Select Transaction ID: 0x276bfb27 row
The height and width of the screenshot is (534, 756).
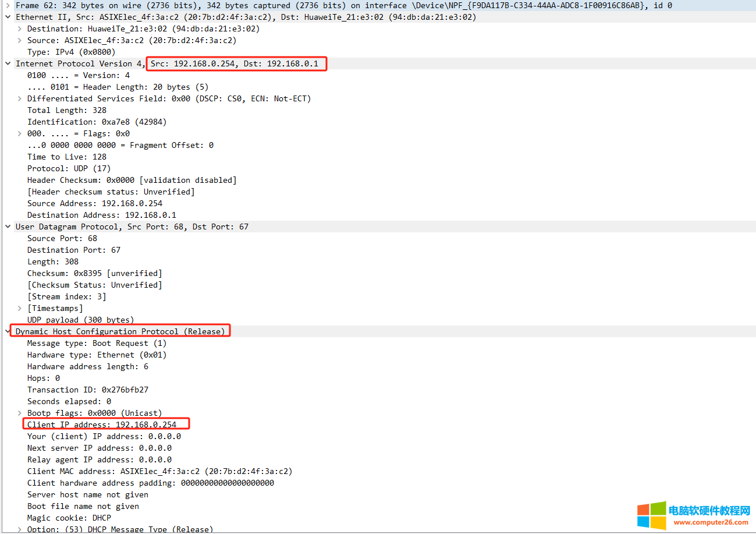tap(87, 390)
